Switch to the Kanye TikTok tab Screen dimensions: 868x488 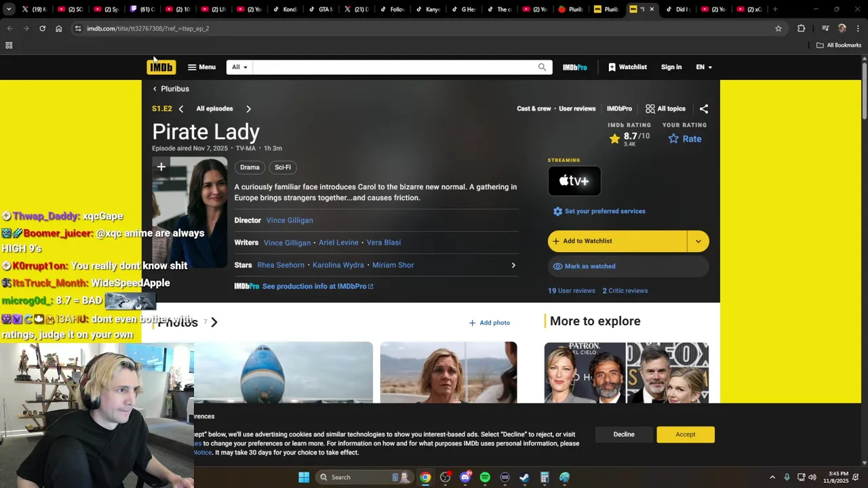428,9
